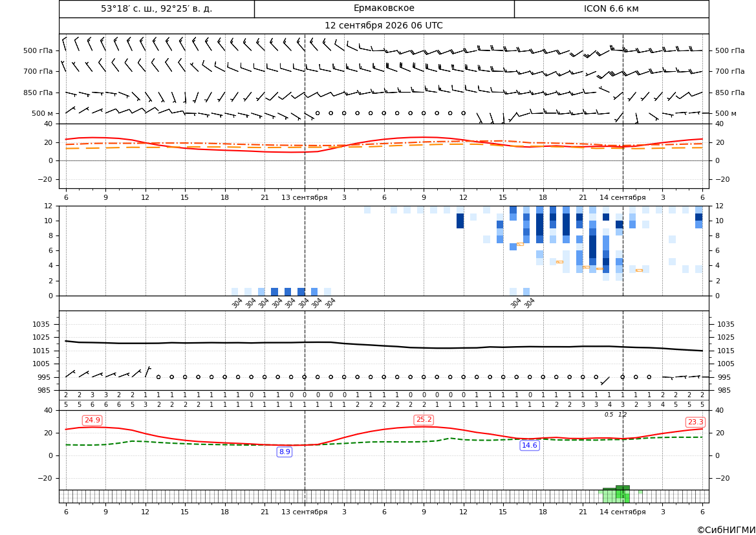Click the red 23.3 temperature label
756x535 pixels.
pos(695,422)
